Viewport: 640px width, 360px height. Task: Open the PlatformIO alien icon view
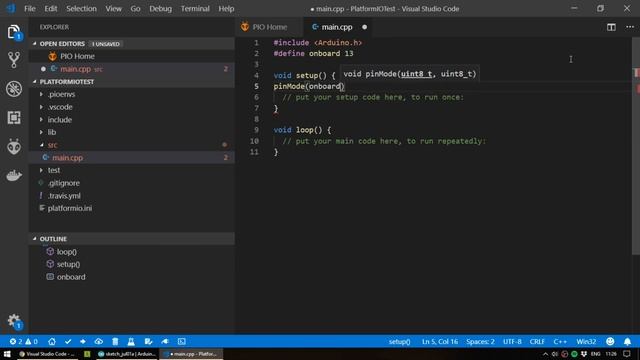point(13,147)
